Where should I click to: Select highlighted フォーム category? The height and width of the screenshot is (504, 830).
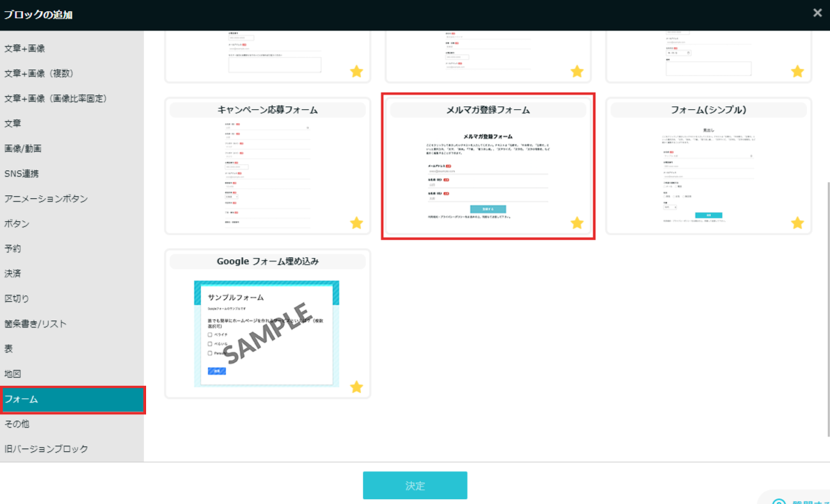point(72,399)
